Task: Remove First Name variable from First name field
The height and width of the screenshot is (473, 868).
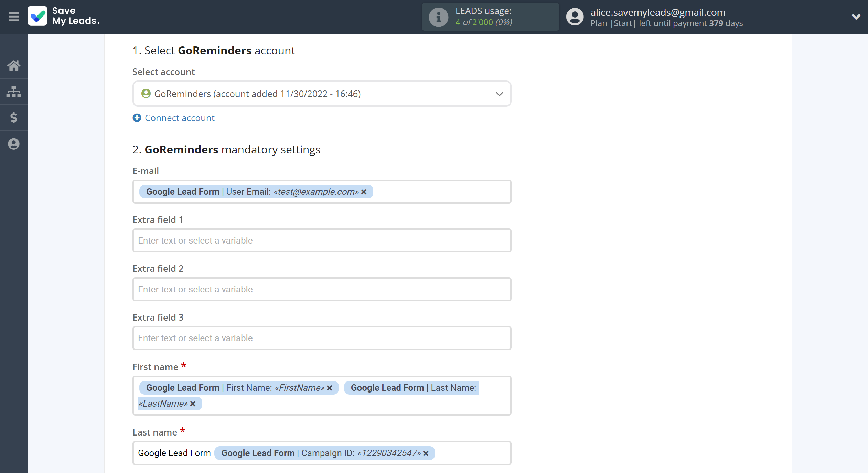Action: tap(330, 387)
